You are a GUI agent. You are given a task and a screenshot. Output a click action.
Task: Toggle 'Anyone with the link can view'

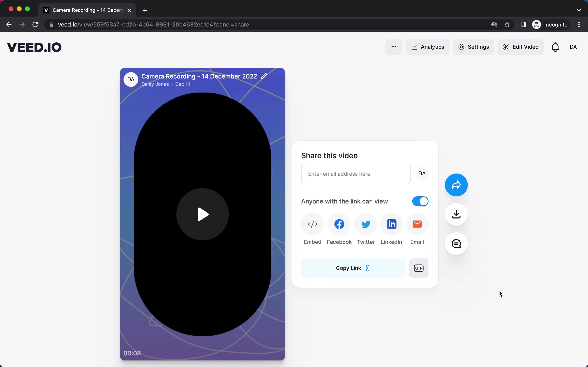(420, 201)
